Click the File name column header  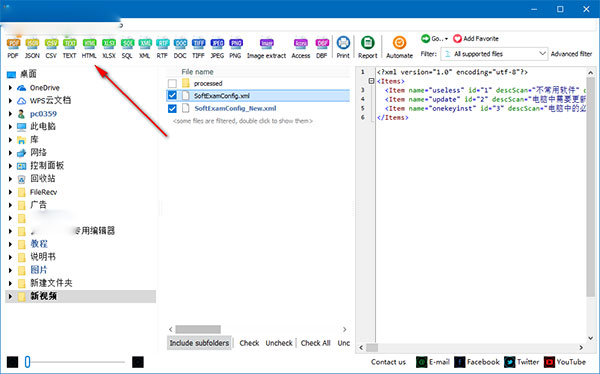pos(197,72)
